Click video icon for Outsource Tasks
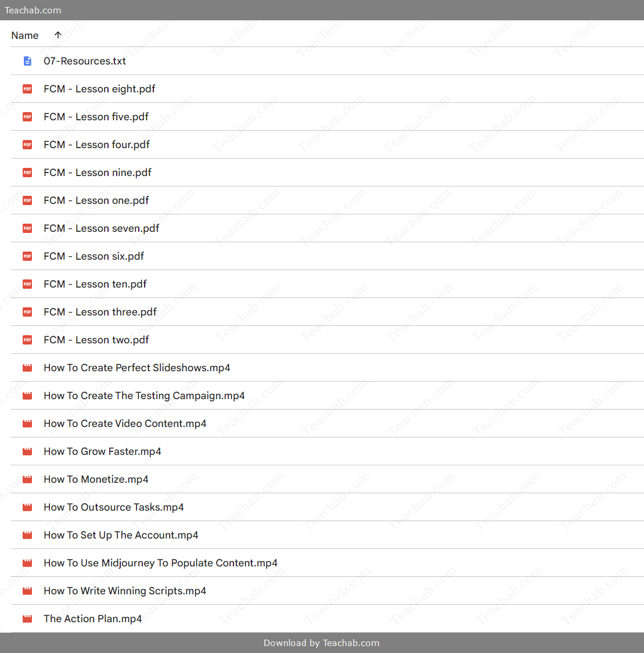The height and width of the screenshot is (653, 644). coord(27,508)
